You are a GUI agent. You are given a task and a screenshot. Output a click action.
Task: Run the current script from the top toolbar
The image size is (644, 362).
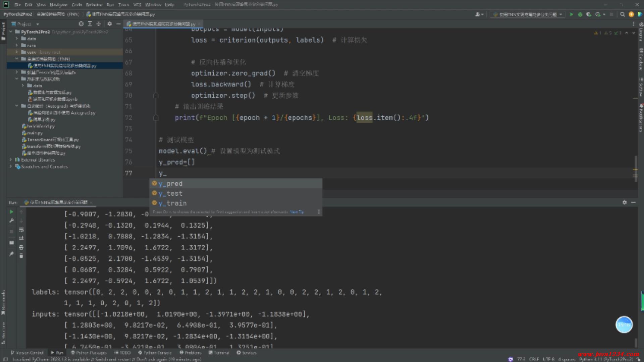click(571, 14)
